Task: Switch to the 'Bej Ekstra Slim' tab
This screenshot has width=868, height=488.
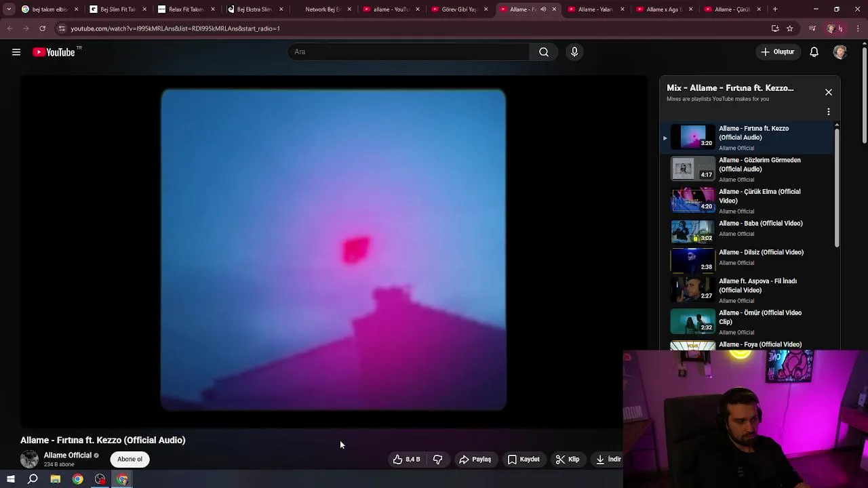Action: click(x=254, y=9)
